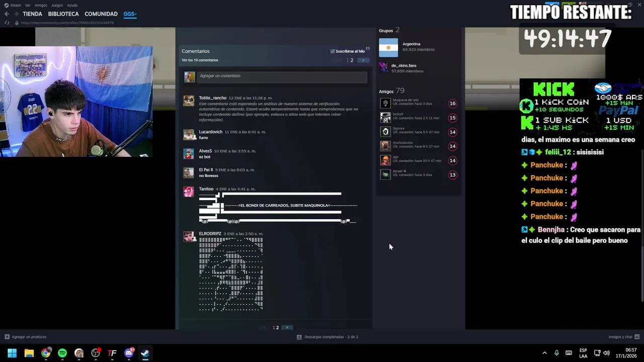
Task: Open friend Muqueca de rato
Action: click(406, 100)
